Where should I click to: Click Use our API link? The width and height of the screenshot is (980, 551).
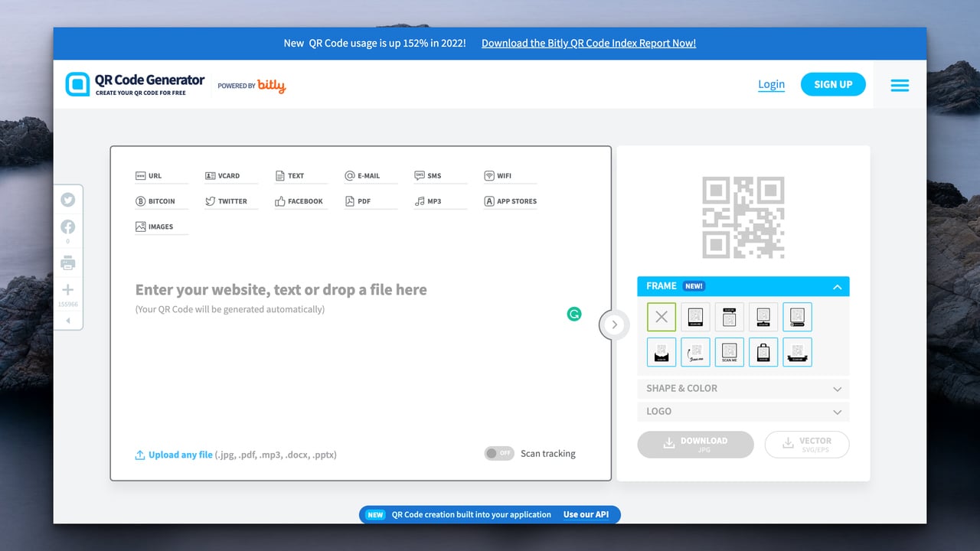coord(586,514)
